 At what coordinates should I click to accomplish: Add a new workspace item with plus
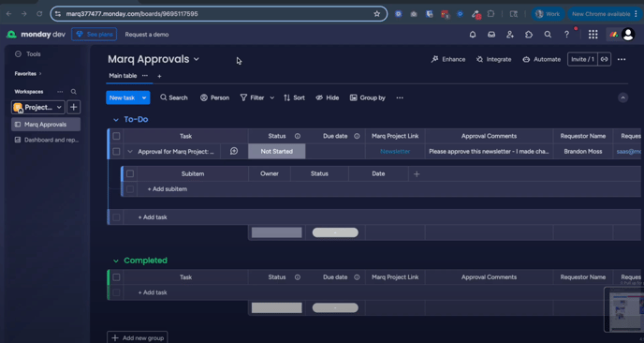(x=74, y=108)
